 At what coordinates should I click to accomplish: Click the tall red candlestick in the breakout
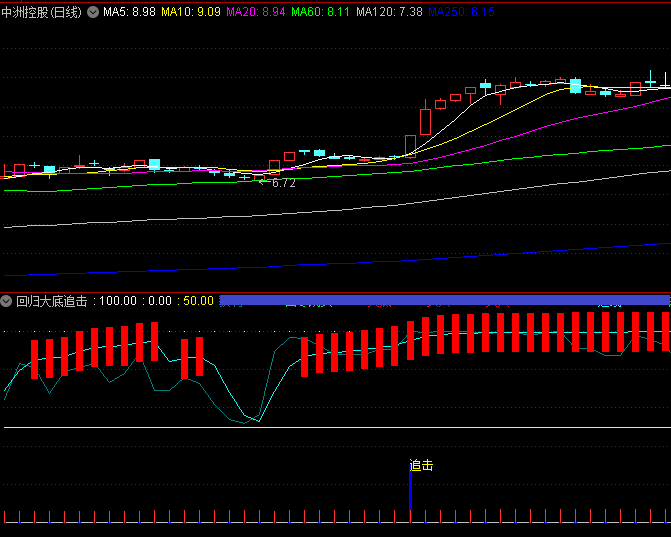click(425, 120)
